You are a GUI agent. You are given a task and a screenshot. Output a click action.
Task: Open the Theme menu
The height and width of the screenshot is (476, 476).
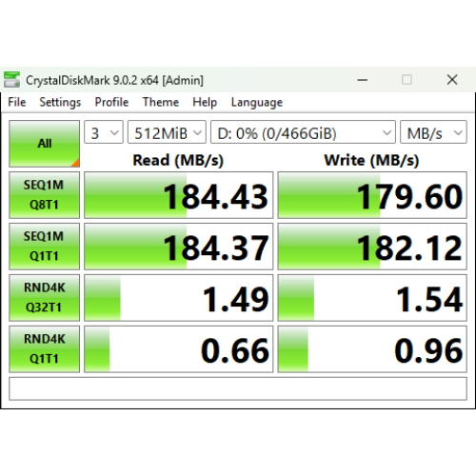click(x=161, y=102)
